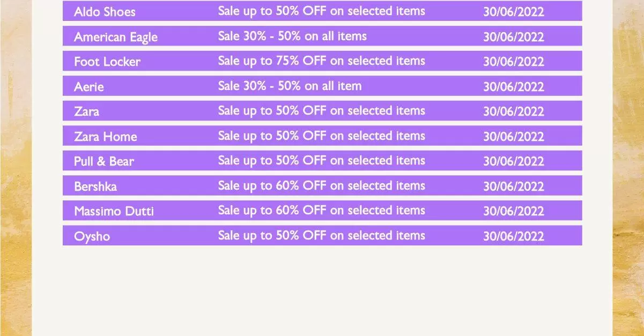Open the Foot Locker row label
The width and height of the screenshot is (644, 336).
click(107, 62)
